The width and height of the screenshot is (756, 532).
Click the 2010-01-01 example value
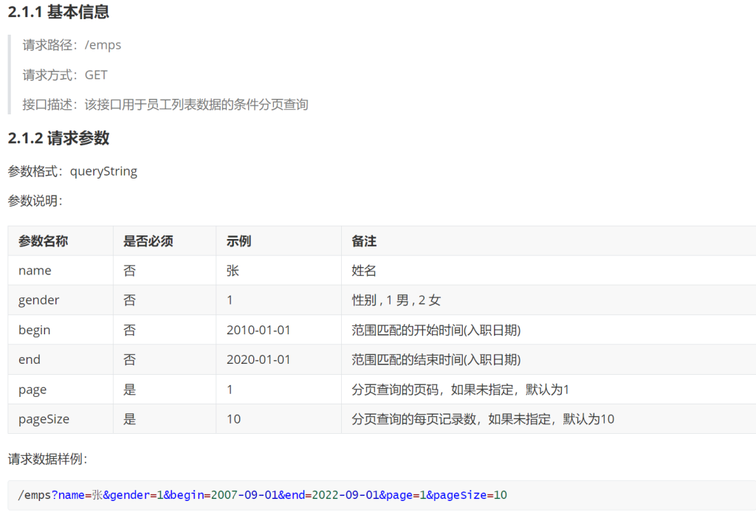pyautogui.click(x=258, y=330)
